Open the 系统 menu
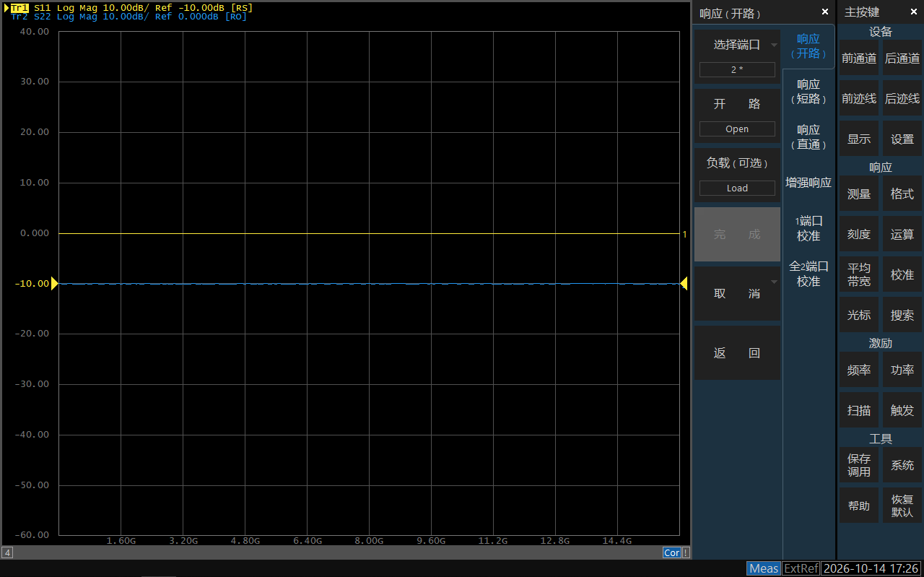 (x=902, y=466)
